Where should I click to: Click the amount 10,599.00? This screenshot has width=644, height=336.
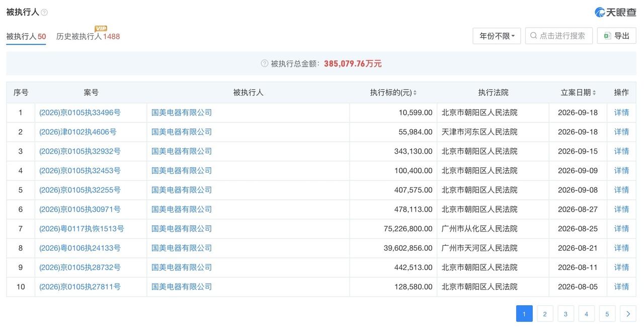[x=416, y=112]
